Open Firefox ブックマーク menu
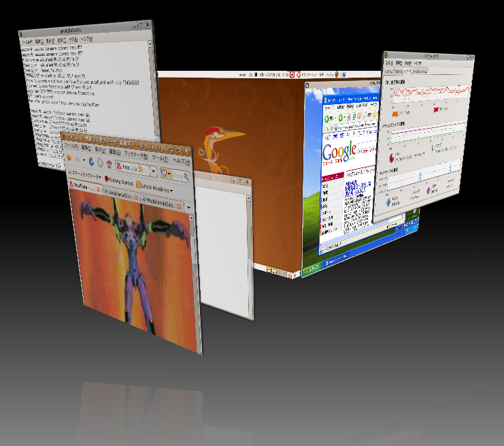Image resolution: width=504 pixels, height=446 pixels. point(135,155)
